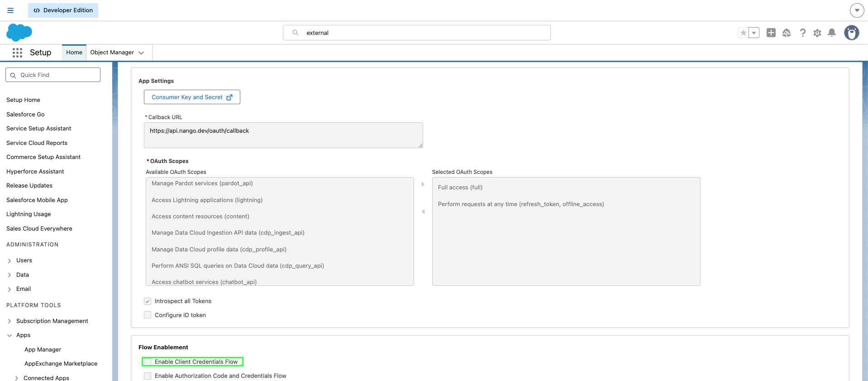
Task: Open Hyperforce Assistant
Action: (x=35, y=172)
